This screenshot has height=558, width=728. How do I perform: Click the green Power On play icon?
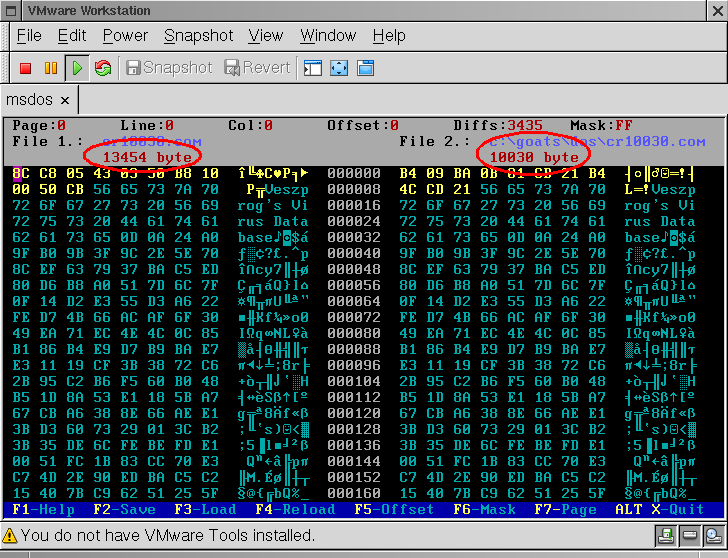(77, 68)
